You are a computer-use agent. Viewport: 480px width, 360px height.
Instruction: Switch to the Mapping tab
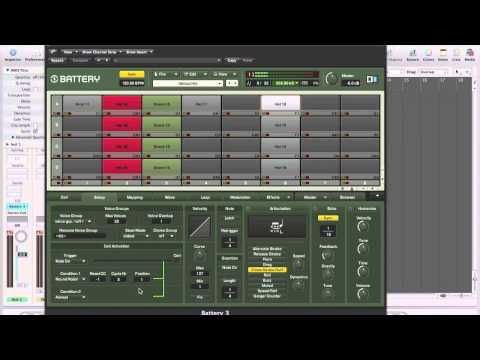pyautogui.click(x=135, y=197)
